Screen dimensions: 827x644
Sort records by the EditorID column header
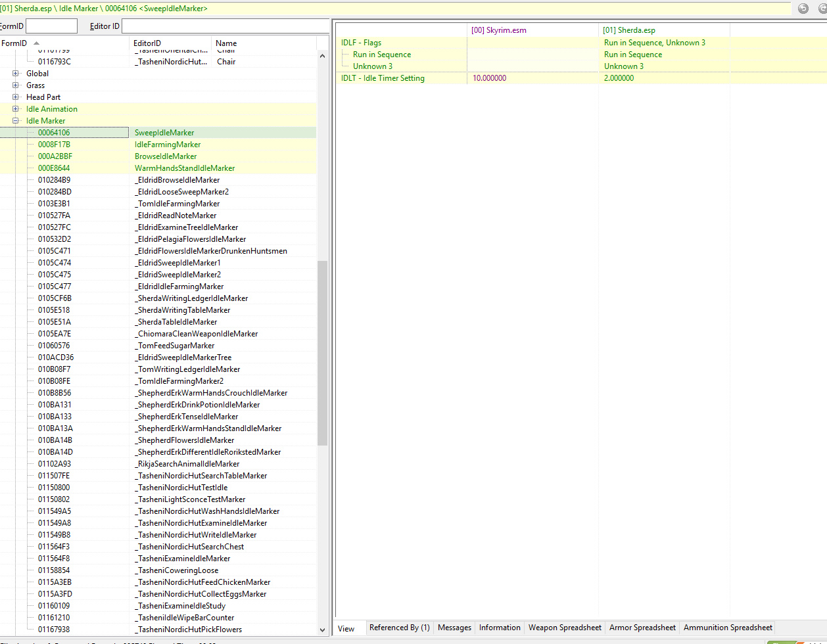tap(147, 43)
